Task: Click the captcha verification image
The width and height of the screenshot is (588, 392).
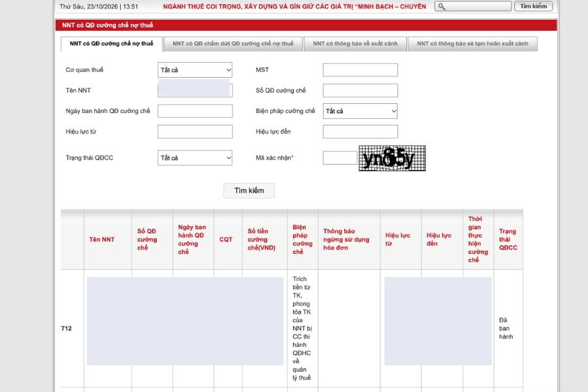Action: click(x=392, y=158)
